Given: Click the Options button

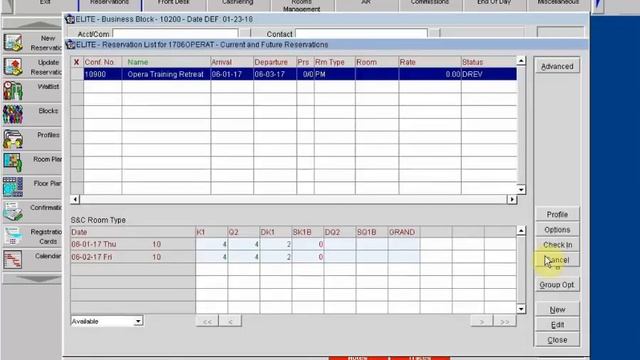Looking at the screenshot, I should [x=557, y=230].
